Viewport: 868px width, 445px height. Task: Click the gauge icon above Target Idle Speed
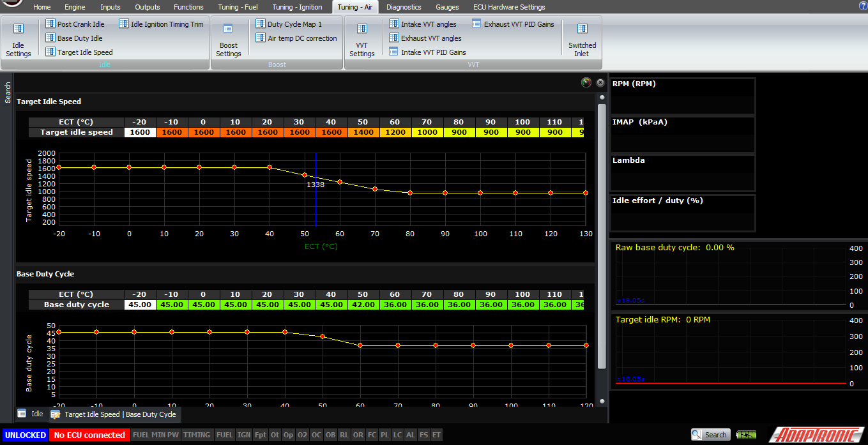tap(586, 83)
